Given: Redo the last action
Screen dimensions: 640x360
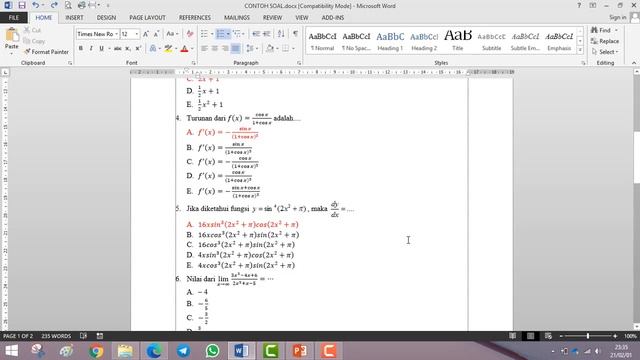Looking at the screenshot, I should (x=54, y=5).
